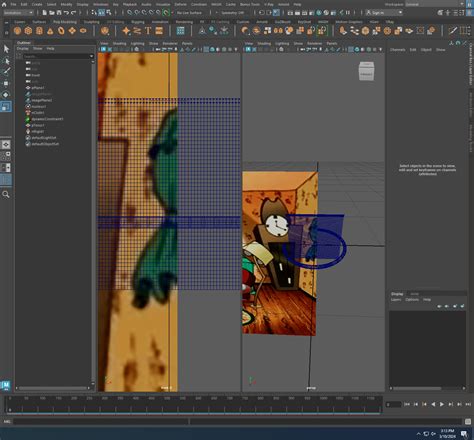
Task: Open the Script Editor icon at bottom right
Action: point(468,422)
